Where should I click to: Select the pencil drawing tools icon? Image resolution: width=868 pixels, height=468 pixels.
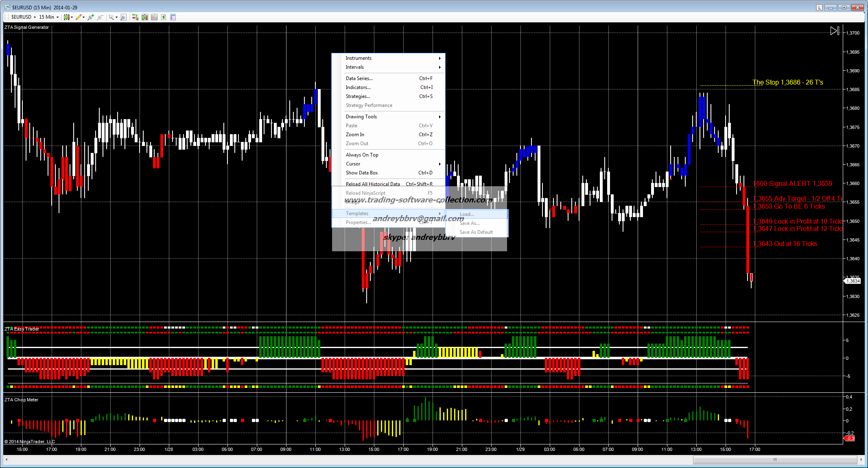(79, 17)
